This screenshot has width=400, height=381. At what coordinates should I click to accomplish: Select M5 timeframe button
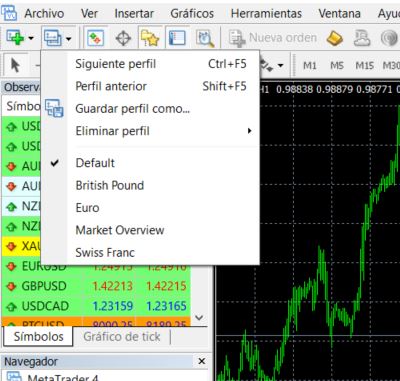337,65
